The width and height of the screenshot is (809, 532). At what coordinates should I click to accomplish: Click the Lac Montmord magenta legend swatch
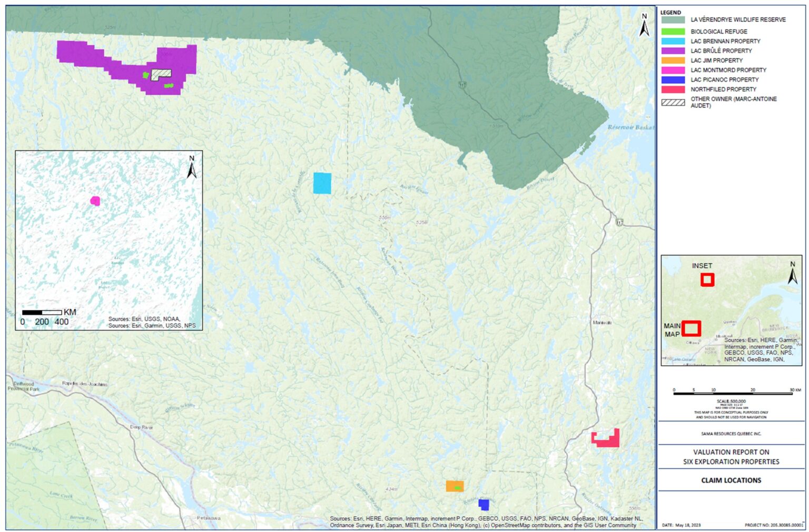[x=673, y=70]
